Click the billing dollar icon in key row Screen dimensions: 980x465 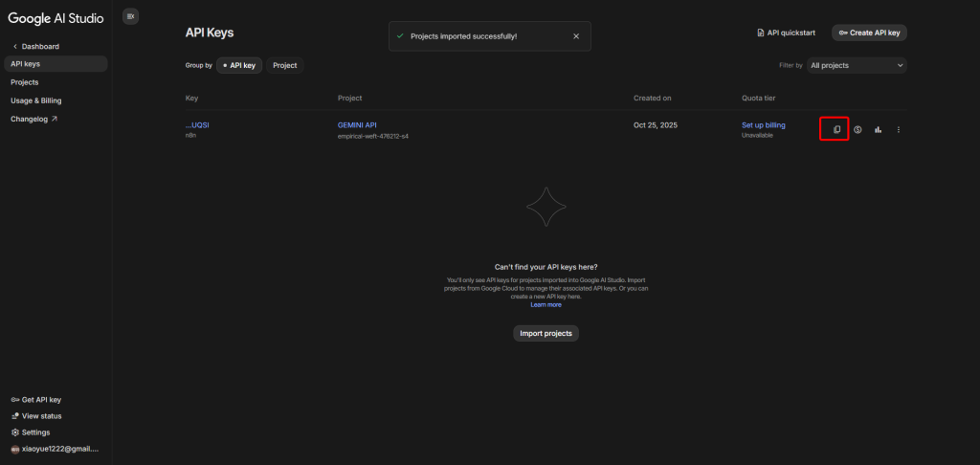(857, 129)
